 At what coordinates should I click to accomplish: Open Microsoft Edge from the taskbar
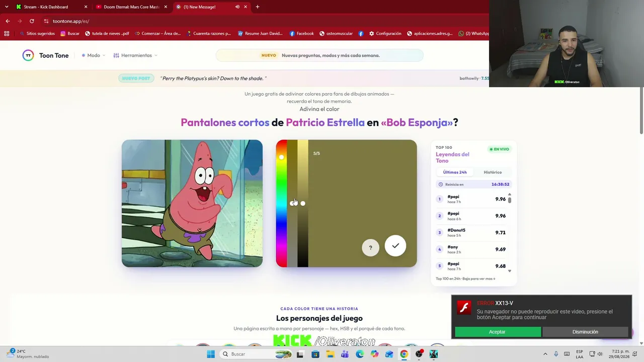(360, 354)
